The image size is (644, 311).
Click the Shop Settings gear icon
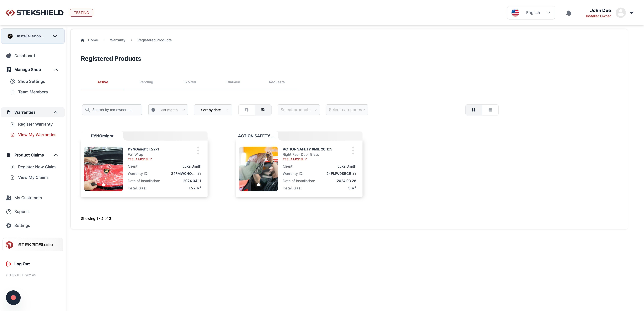[12, 81]
